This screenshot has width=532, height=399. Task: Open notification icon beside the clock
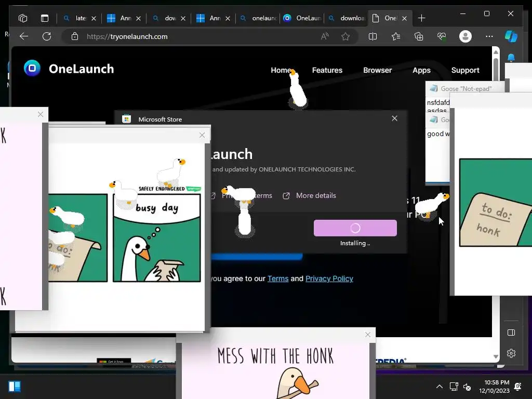[518, 387]
